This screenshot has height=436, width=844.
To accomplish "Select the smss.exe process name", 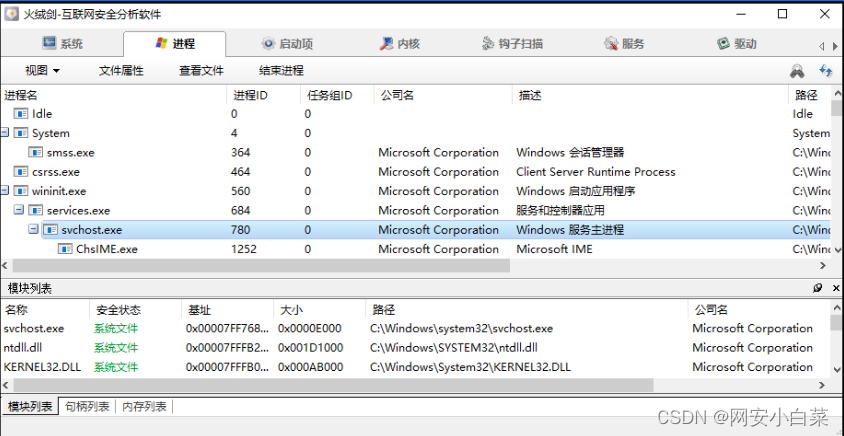I will pos(71,153).
